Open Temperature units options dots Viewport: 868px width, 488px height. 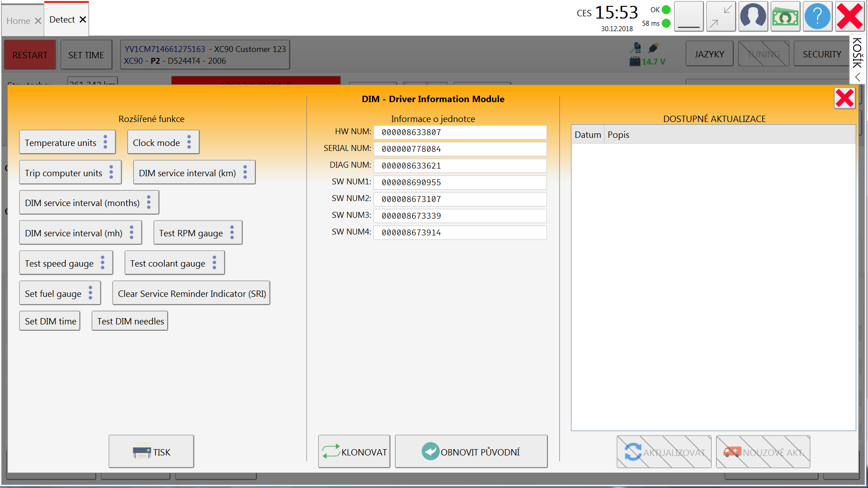coord(105,142)
